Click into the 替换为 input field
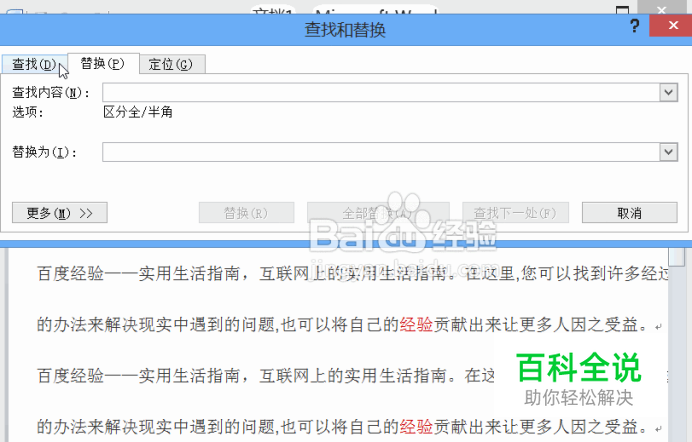 [x=381, y=152]
